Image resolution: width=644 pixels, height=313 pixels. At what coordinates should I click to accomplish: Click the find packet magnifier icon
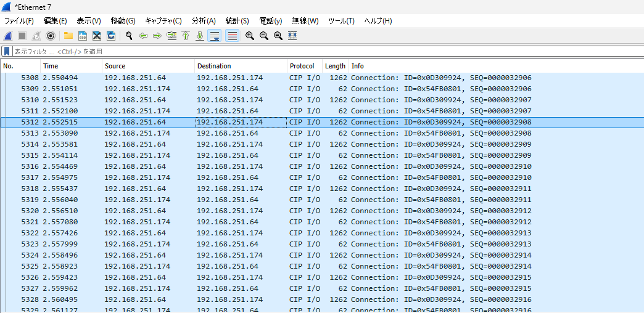click(129, 36)
